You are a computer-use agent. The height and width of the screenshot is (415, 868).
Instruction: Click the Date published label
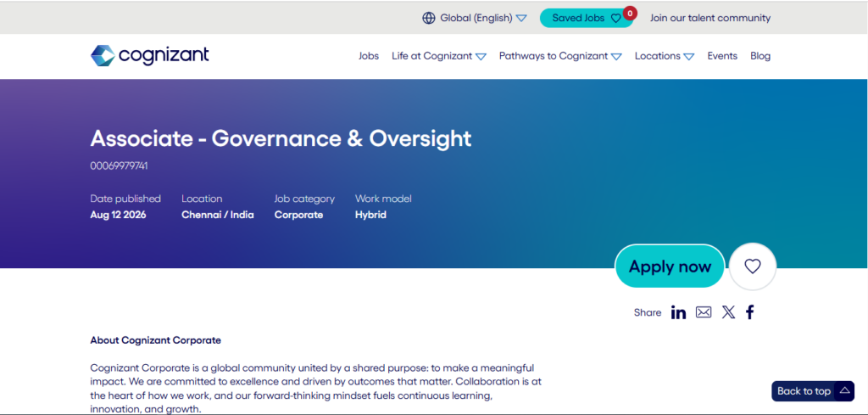pos(125,199)
